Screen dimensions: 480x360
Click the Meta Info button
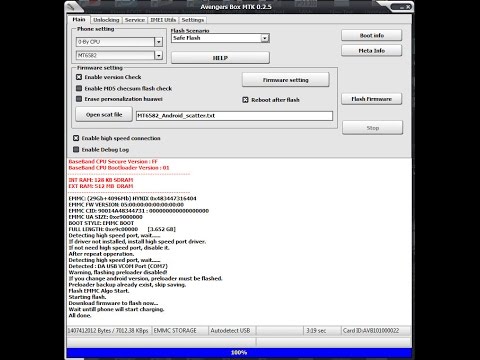(372, 51)
